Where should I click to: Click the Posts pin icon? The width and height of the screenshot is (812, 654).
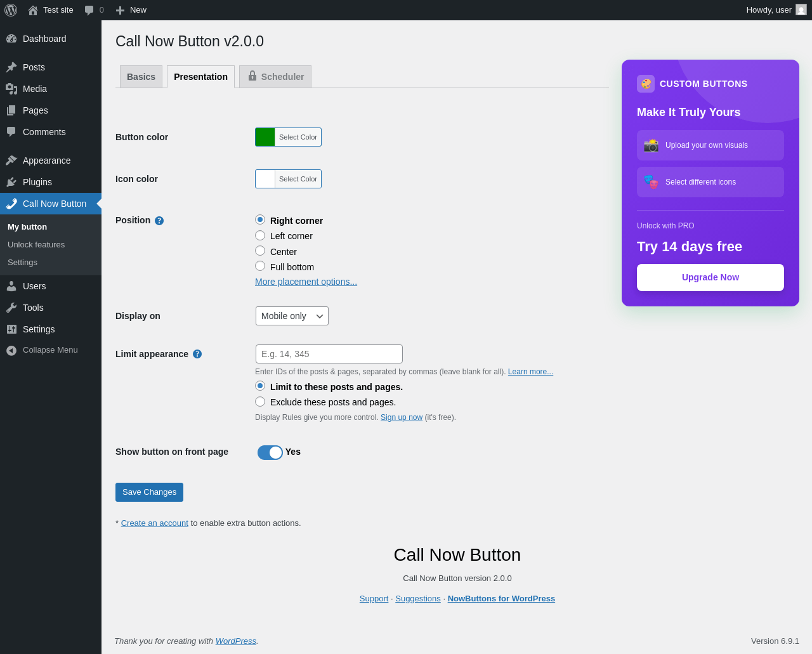(11, 67)
